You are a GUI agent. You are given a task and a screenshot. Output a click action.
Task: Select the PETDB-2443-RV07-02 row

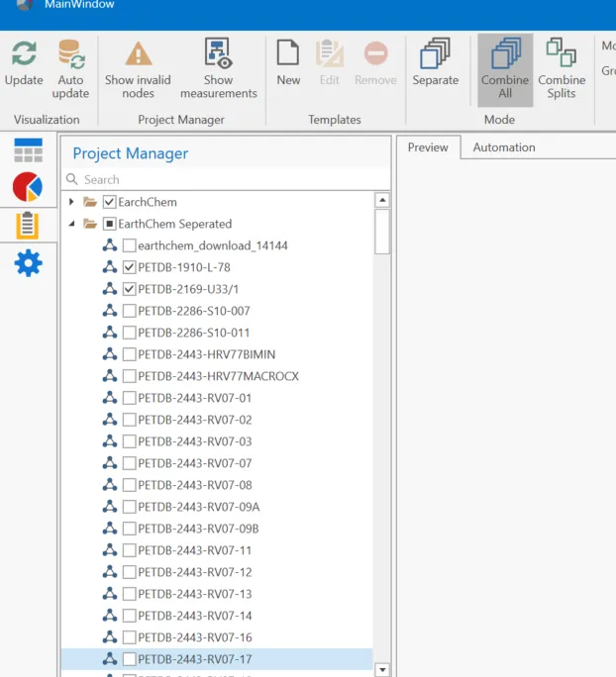point(217,420)
